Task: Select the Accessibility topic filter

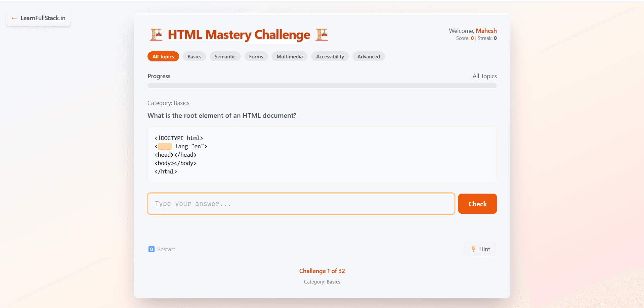Action: click(330, 56)
